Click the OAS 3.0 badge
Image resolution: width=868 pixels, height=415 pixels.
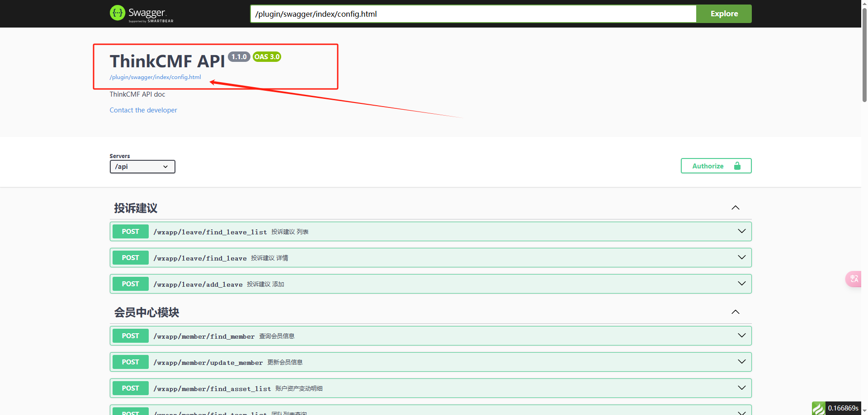pos(267,57)
